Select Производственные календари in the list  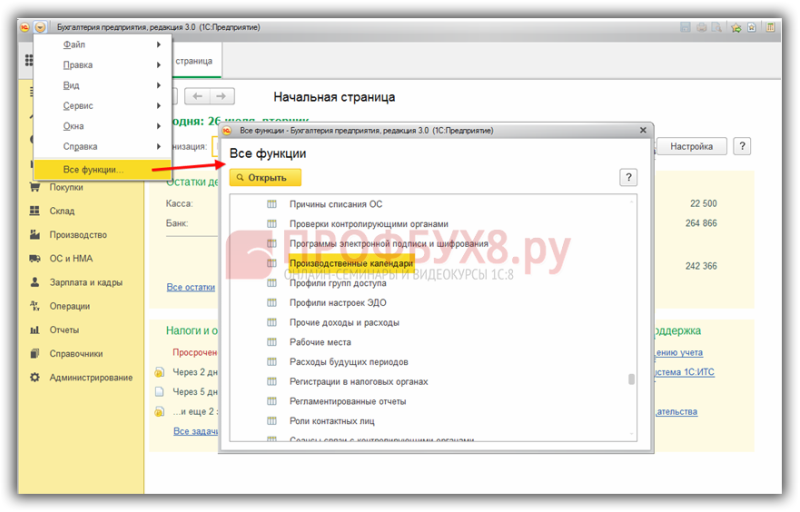click(351, 263)
